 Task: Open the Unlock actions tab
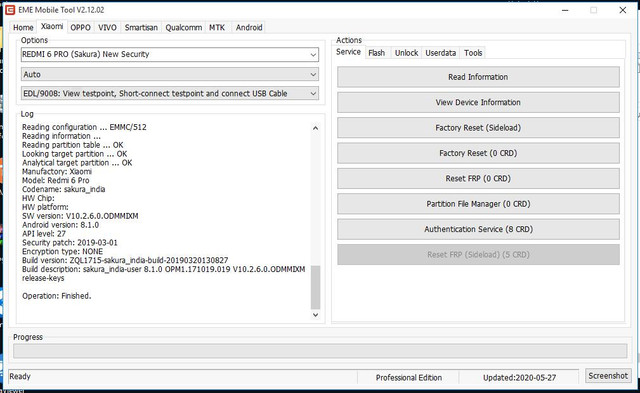[x=406, y=53]
